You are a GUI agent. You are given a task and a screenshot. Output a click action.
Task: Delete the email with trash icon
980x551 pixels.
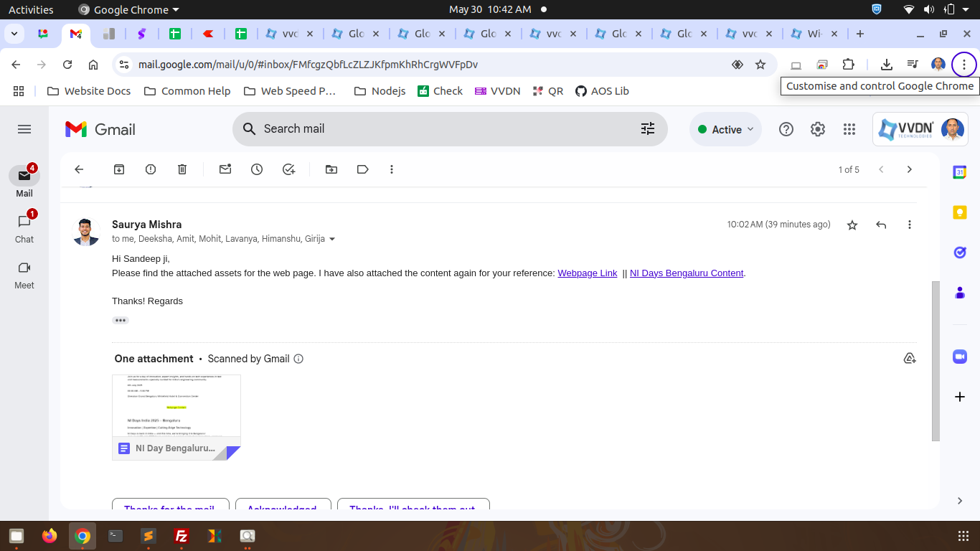click(182, 169)
